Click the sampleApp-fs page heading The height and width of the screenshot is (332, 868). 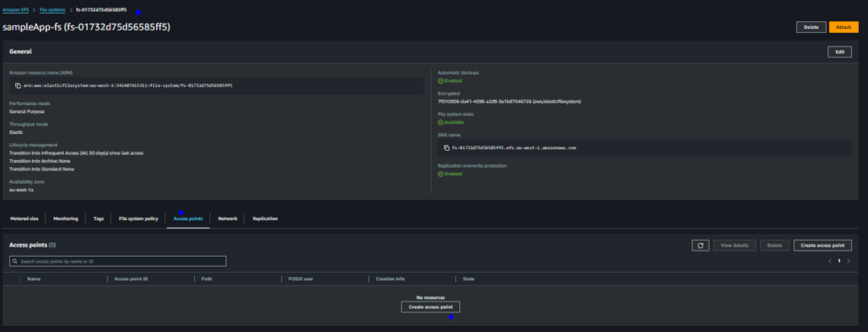86,27
